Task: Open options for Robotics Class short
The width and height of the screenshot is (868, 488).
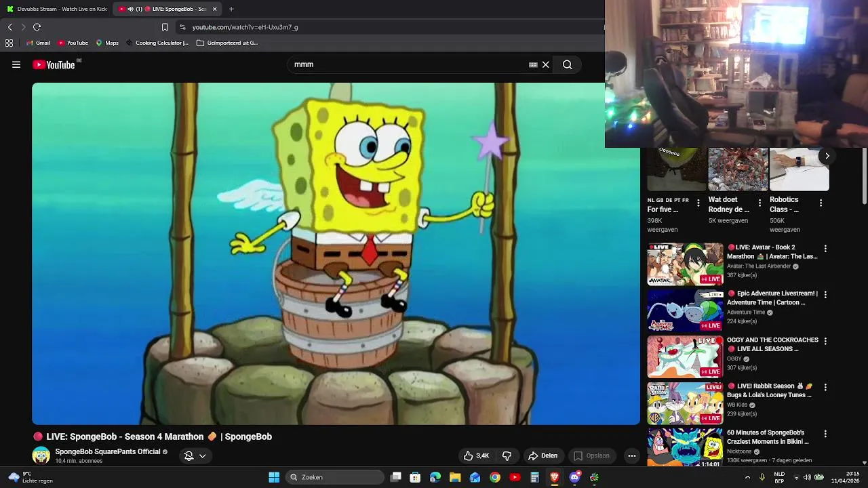Action: point(821,203)
